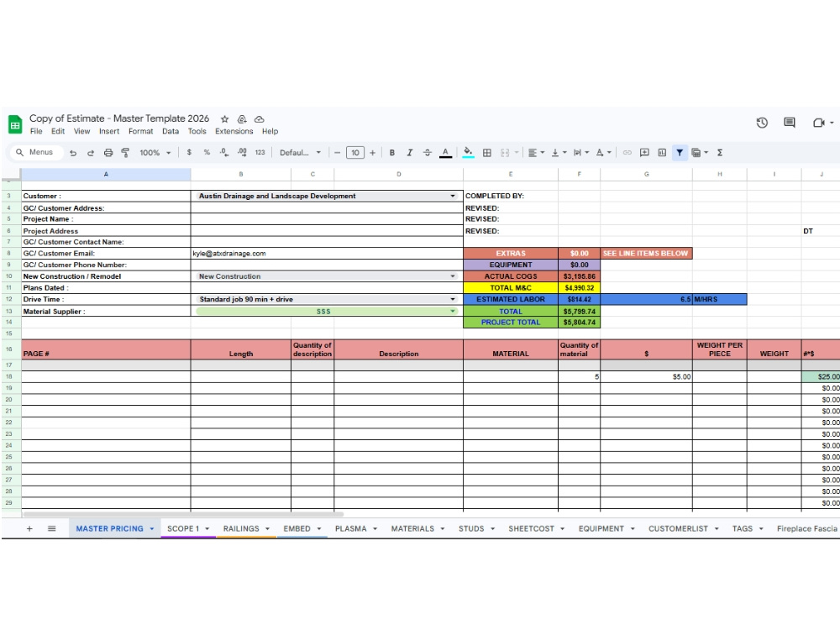
Task: Select the SEE LINE ITEMS BELOW cell
Action: 645,254
